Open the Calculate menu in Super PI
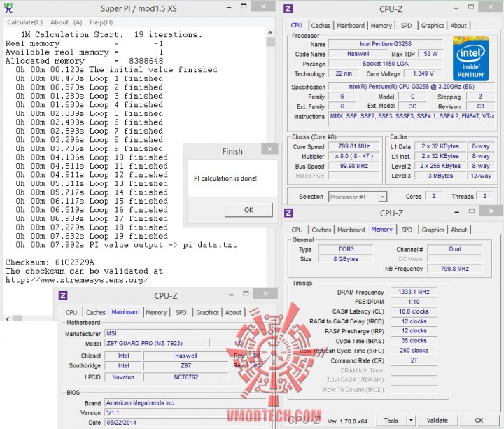The height and width of the screenshot is (429, 504). pos(24,22)
